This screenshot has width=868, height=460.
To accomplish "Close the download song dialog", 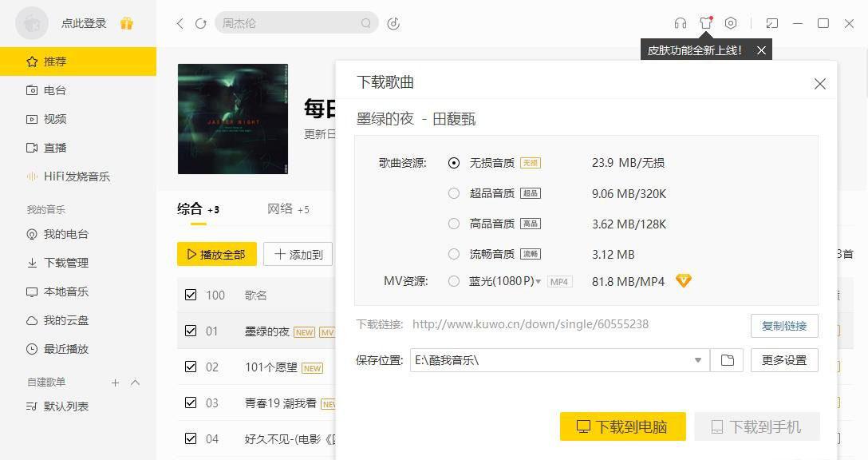I will coord(820,84).
